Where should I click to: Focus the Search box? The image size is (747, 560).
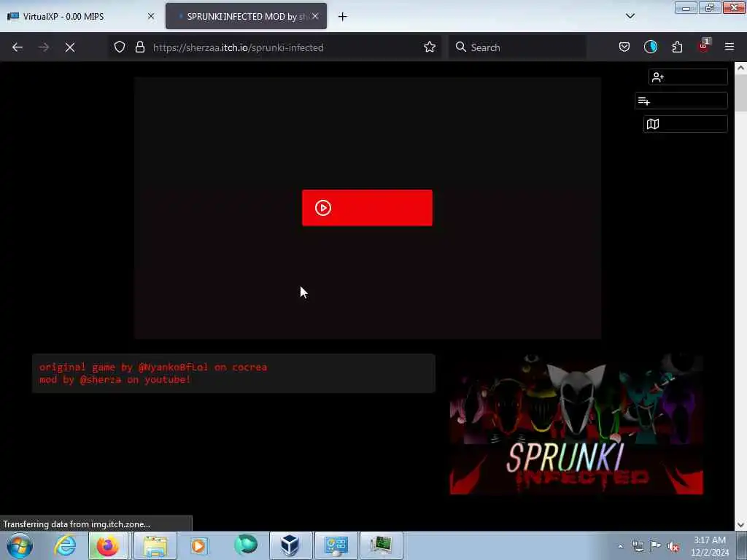click(x=517, y=47)
